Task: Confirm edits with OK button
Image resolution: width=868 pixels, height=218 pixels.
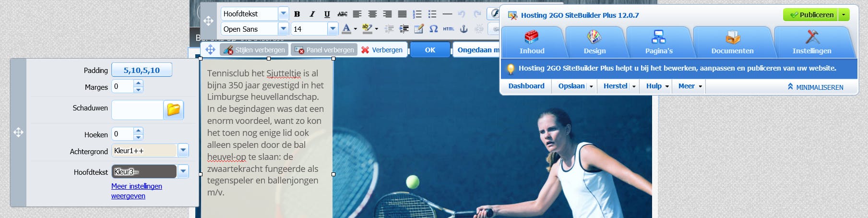Action: coord(430,49)
